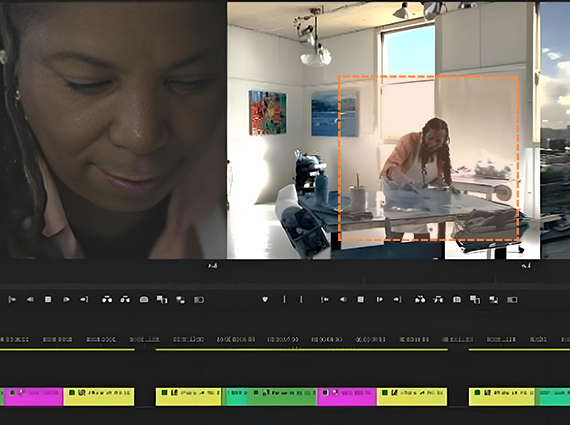Click first binocular-style icon under left viewer
570x425 pixels.
point(107,299)
